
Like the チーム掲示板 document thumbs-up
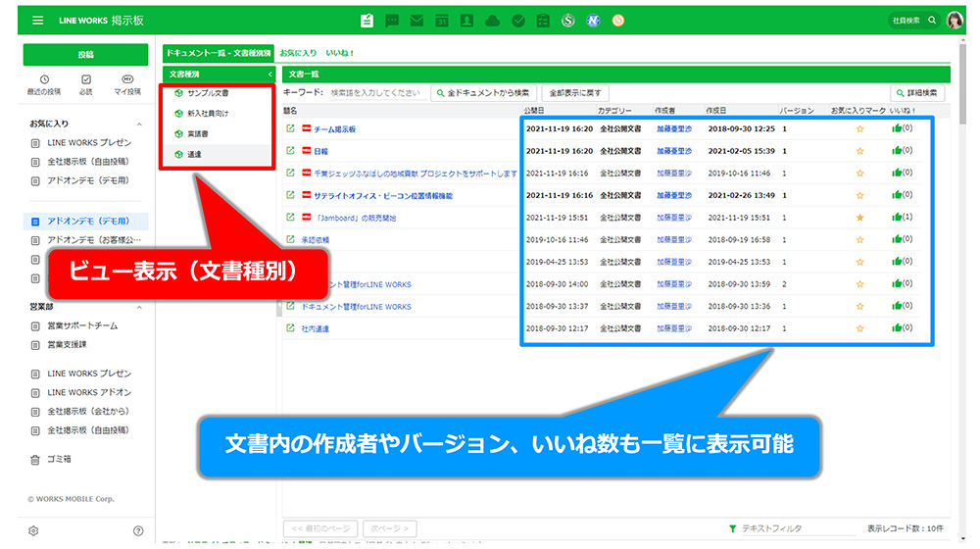coord(897,128)
